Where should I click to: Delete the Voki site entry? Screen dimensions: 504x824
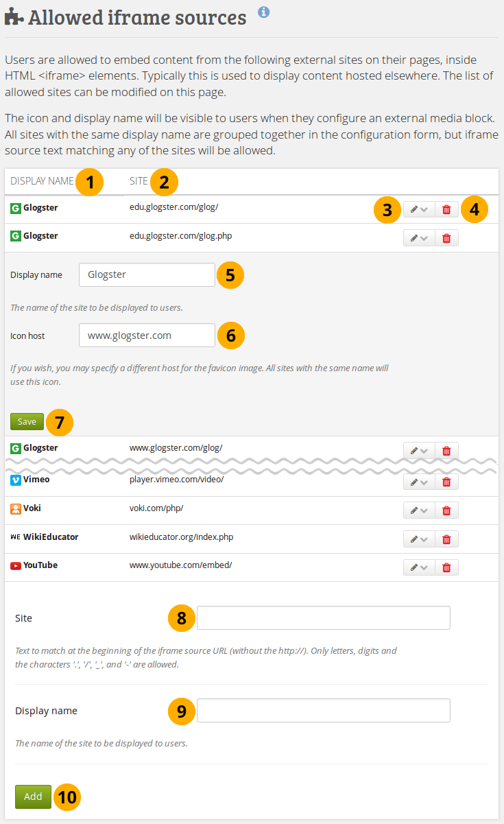[x=446, y=510]
